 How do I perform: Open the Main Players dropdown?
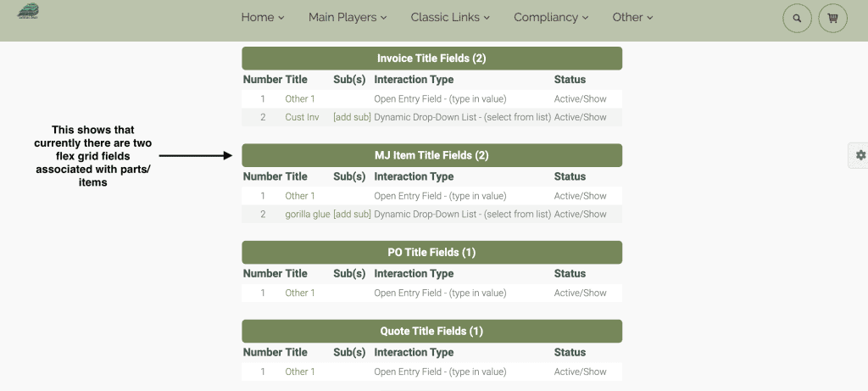[348, 17]
